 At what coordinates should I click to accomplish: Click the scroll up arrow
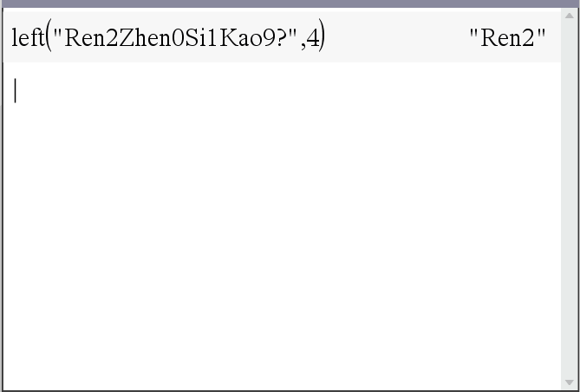coord(570,16)
